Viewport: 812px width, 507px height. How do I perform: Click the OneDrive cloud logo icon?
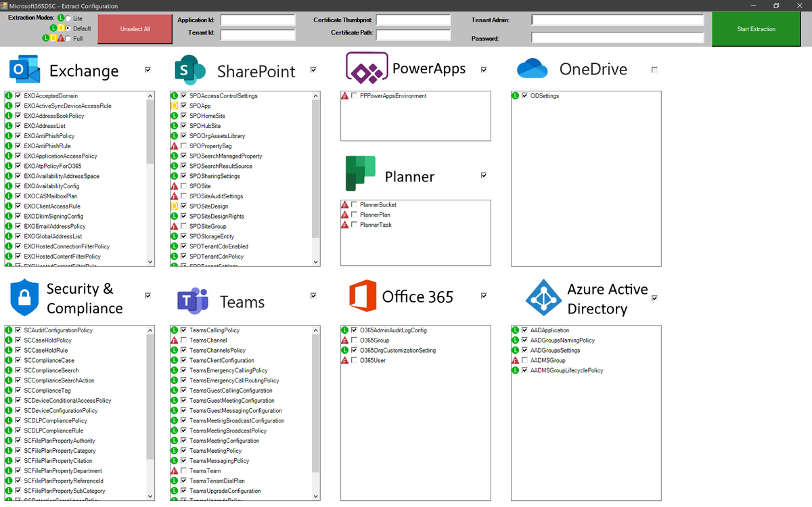531,68
